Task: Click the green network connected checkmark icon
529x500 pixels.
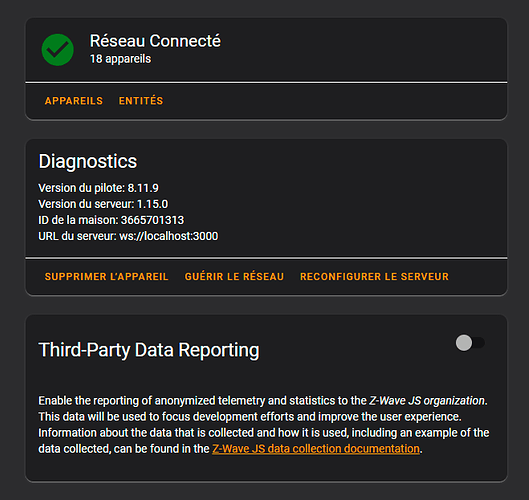Action: pyautogui.click(x=57, y=50)
